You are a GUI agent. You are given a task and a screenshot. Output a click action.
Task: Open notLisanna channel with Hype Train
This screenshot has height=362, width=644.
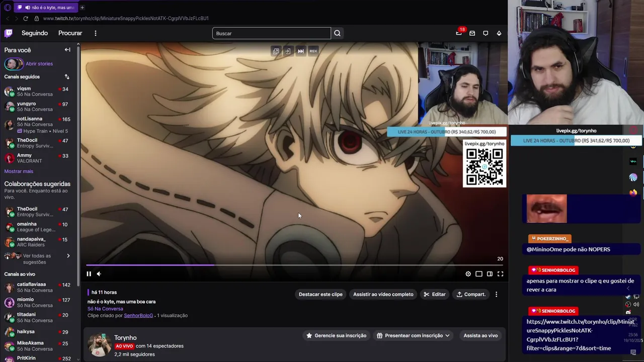point(39,125)
